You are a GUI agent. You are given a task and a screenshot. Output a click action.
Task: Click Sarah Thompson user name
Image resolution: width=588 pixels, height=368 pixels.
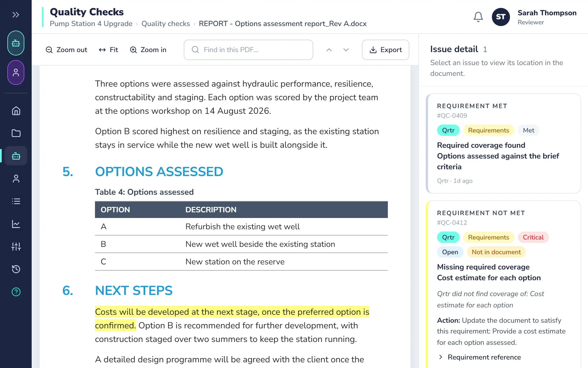[x=547, y=13]
